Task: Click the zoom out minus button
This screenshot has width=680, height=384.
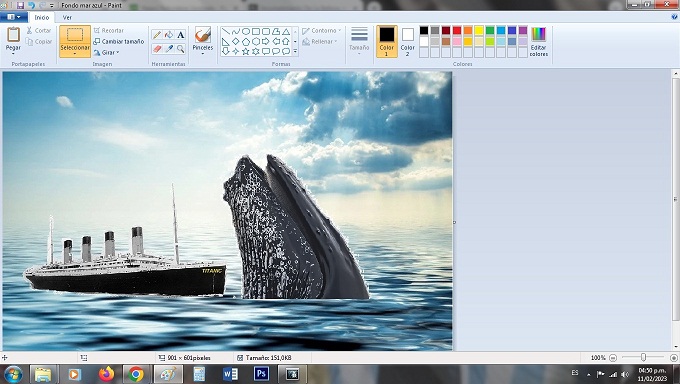Action: (x=613, y=358)
